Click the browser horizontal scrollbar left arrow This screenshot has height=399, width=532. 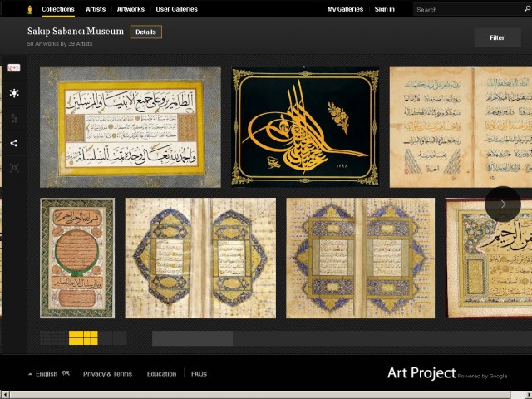tap(4, 395)
